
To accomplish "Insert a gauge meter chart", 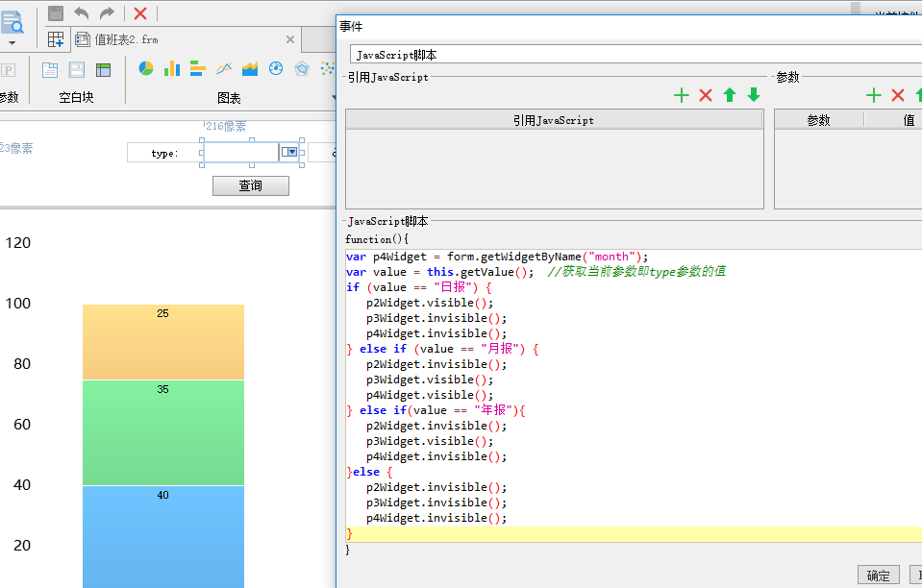I will (276, 68).
